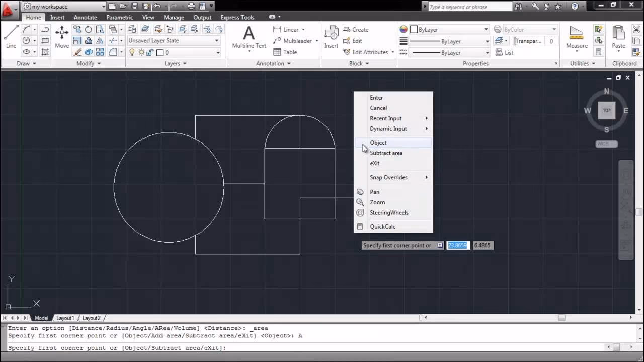Select the Rotate tool in Modify panel
The height and width of the screenshot is (362, 644).
88,29
